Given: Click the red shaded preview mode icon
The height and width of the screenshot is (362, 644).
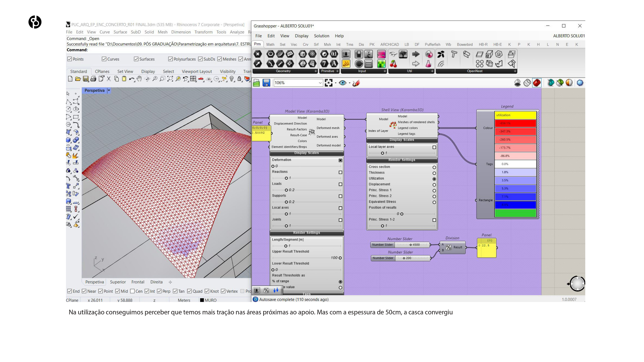Looking at the screenshot, I should click(x=536, y=83).
